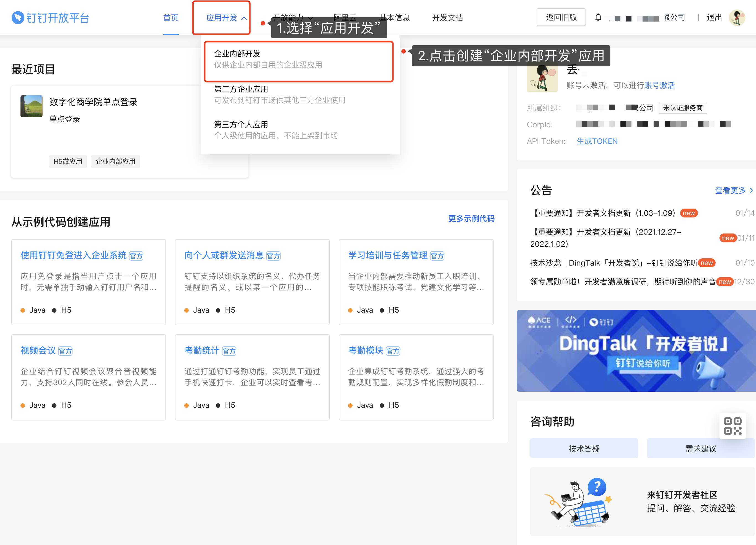This screenshot has height=545, width=756.
Task: Open the 开发者文档更新（2021.12.27–2022.1.02） announcement
Action: (606, 238)
